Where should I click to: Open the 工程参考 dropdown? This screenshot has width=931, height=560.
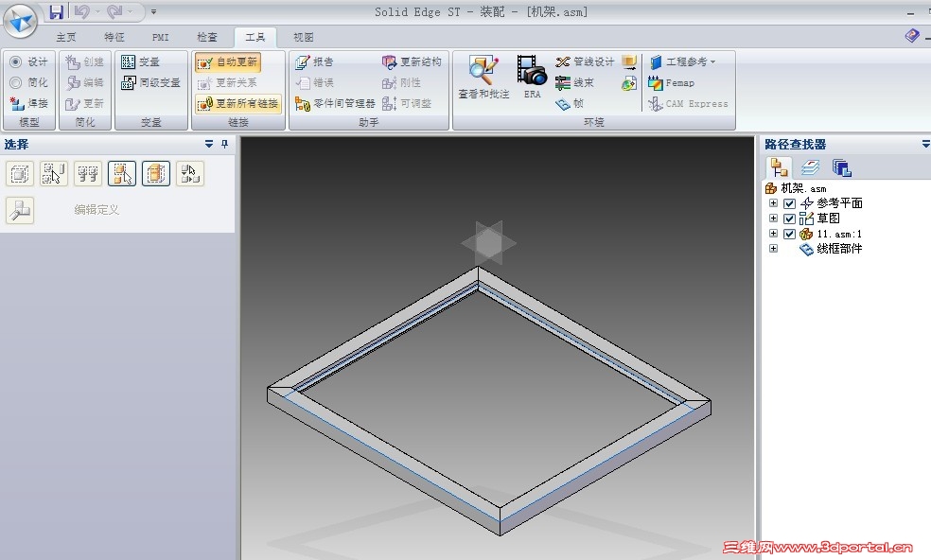coord(682,61)
